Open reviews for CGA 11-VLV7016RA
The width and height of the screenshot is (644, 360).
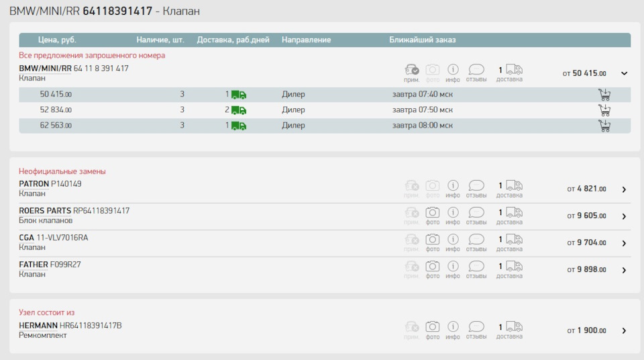point(476,239)
